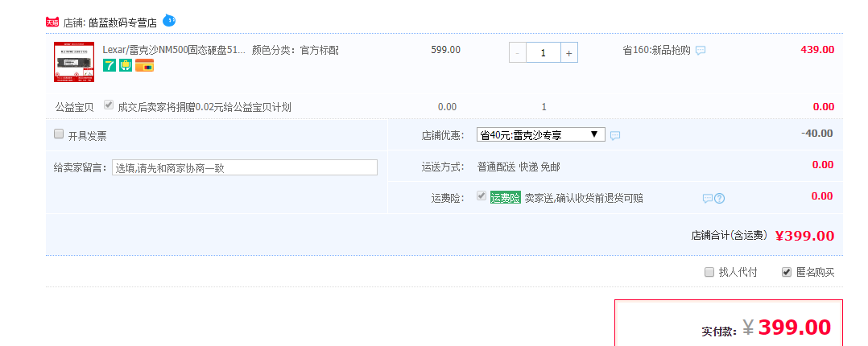Click the green yellow-icon service badge
This screenshot has width=868, height=346.
126,65
